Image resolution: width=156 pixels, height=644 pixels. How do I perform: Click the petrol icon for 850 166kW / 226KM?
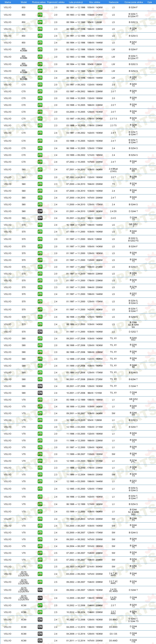pos(40,29)
